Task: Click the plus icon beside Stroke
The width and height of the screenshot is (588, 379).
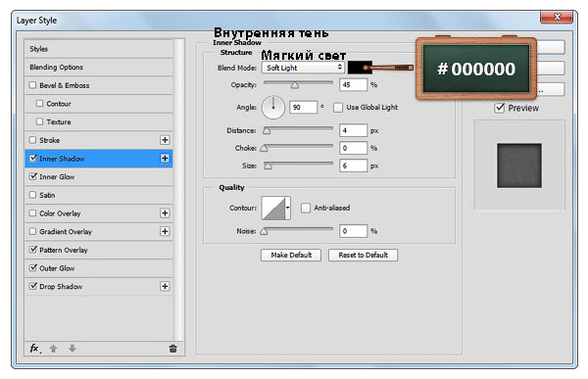Action: click(x=165, y=140)
